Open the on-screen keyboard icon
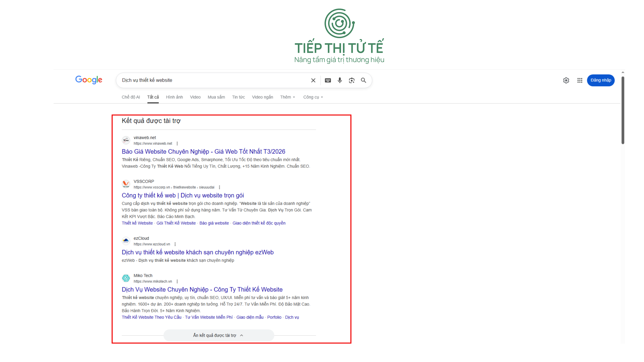644x362 pixels. pos(328,80)
